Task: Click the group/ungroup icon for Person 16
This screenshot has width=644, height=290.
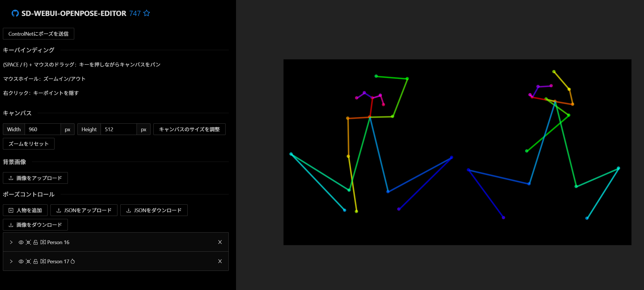Action: [x=28, y=242]
